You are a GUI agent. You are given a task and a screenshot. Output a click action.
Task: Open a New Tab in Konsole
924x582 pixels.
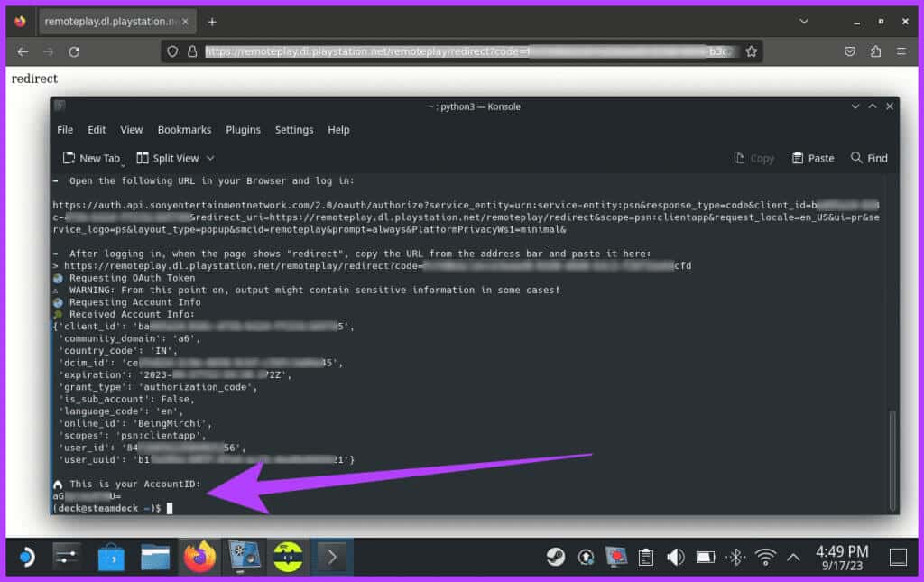click(91, 158)
